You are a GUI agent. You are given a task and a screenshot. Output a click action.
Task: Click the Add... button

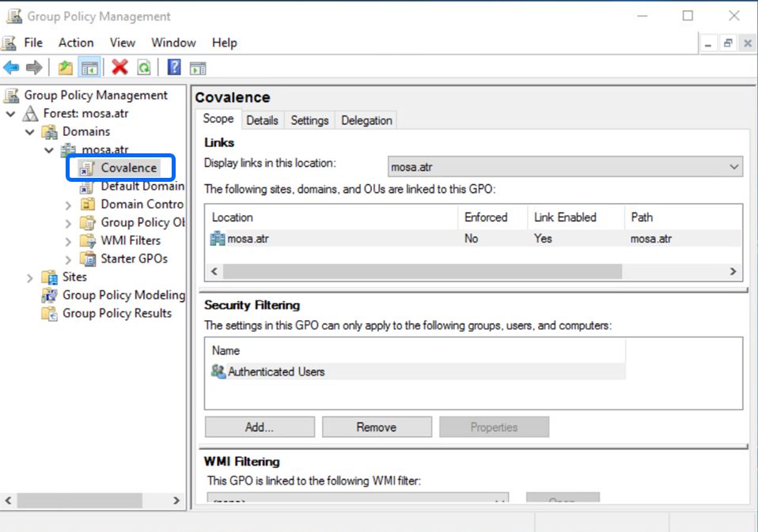click(260, 427)
